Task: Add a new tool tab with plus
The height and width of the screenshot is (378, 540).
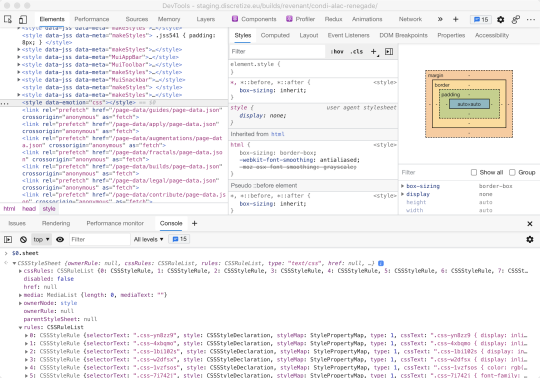Action: pos(456,19)
